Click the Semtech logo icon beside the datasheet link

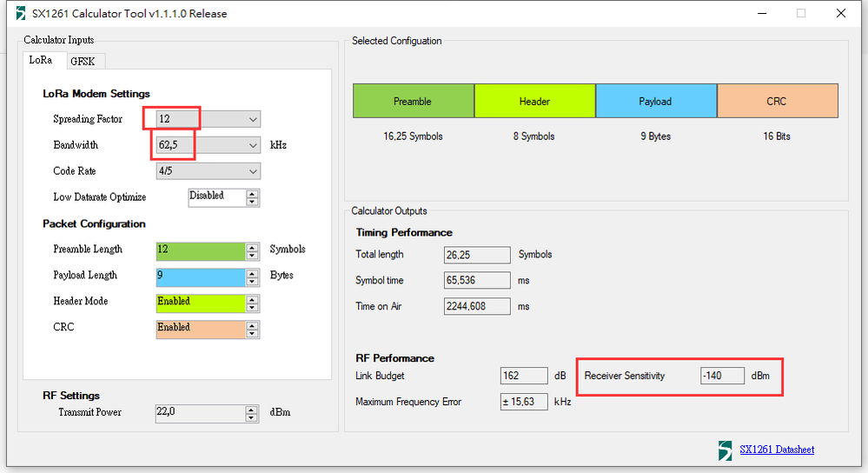pyautogui.click(x=725, y=450)
